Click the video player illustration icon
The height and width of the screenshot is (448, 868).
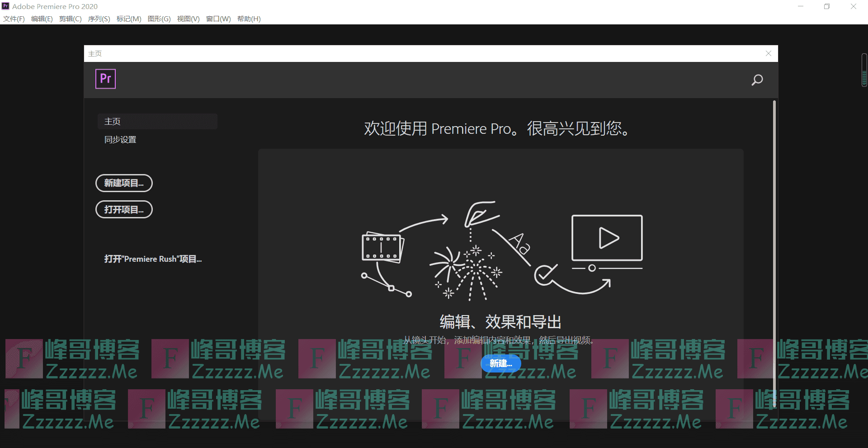(x=607, y=239)
